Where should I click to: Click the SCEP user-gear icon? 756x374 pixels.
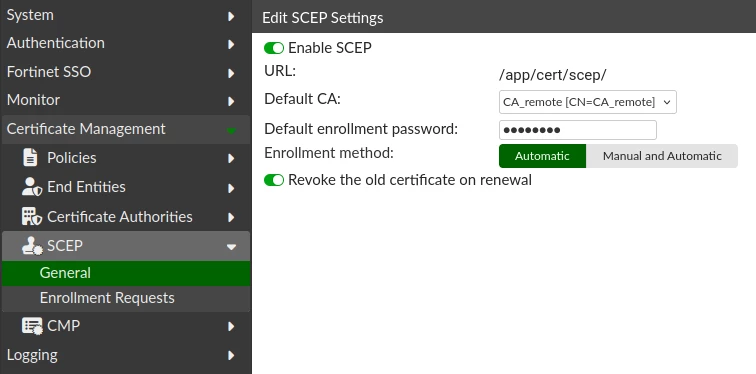pyautogui.click(x=32, y=246)
